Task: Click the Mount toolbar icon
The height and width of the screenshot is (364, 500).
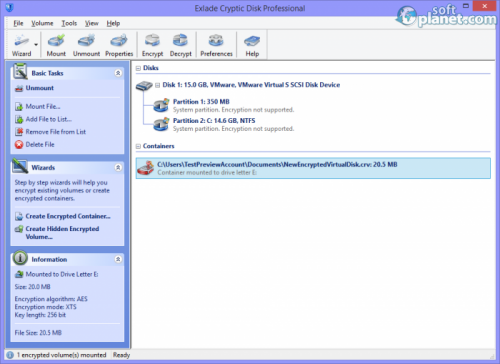Action: pyautogui.click(x=56, y=45)
